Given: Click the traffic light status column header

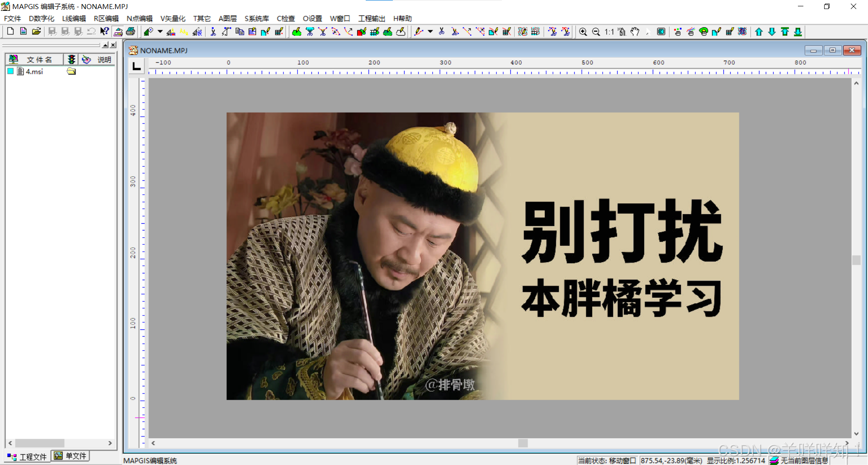Looking at the screenshot, I should click(x=71, y=59).
